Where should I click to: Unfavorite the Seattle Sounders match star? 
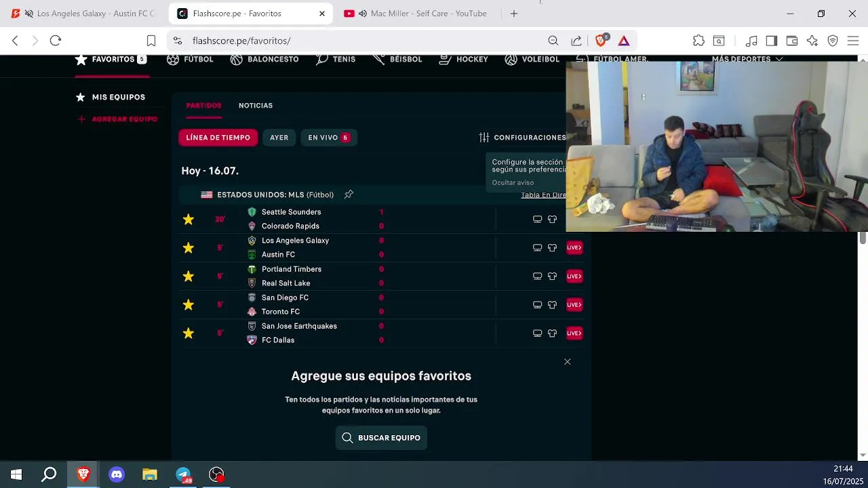click(189, 219)
